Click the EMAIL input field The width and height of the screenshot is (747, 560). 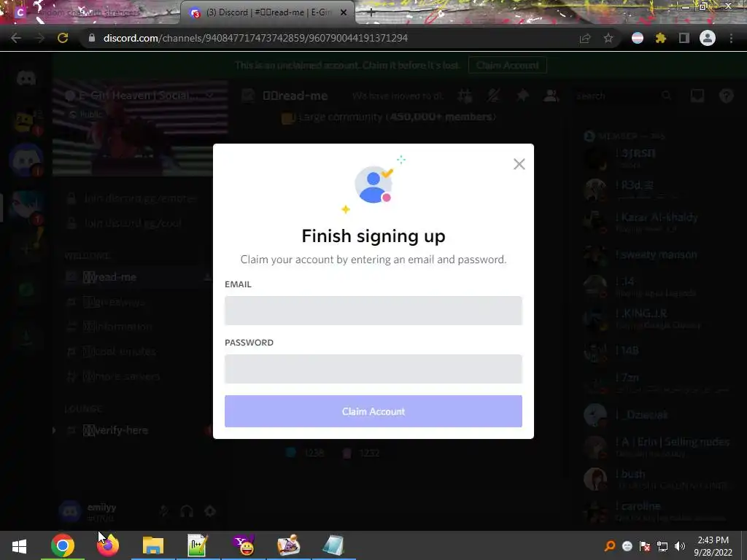(373, 311)
